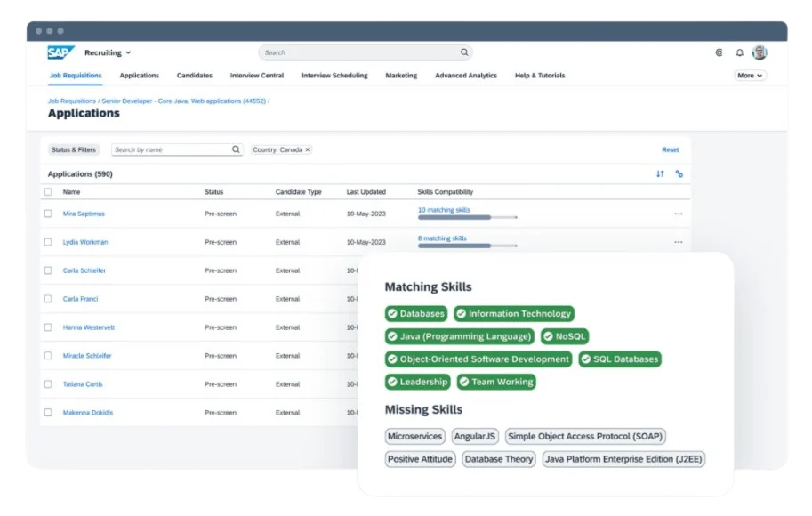Select the checkbox for Mira Septimus

click(48, 214)
